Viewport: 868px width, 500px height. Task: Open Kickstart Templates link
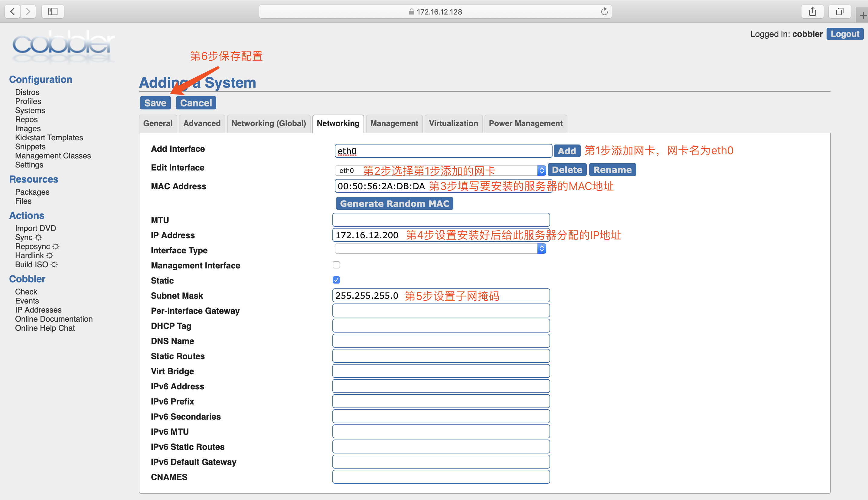[49, 137]
